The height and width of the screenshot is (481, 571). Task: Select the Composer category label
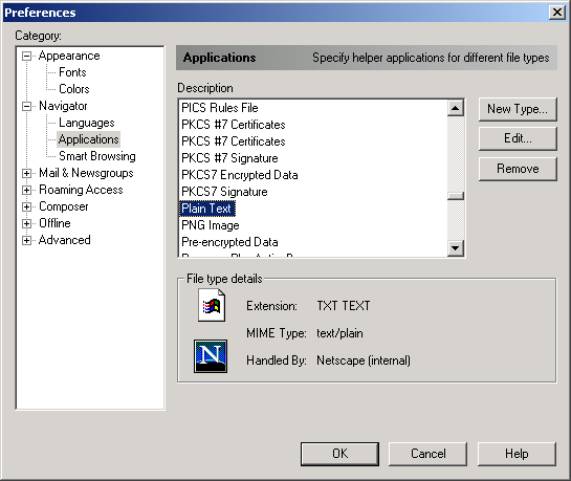tap(64, 206)
